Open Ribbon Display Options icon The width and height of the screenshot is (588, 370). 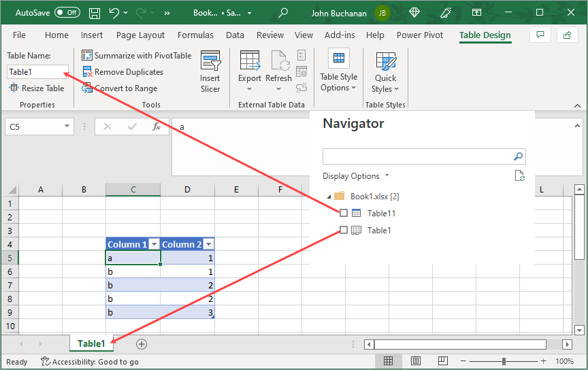coord(476,13)
